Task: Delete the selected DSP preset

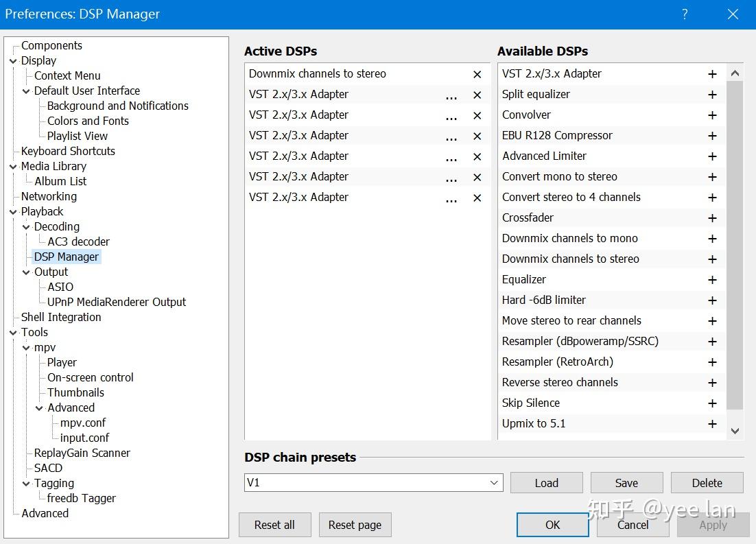Action: 707,483
